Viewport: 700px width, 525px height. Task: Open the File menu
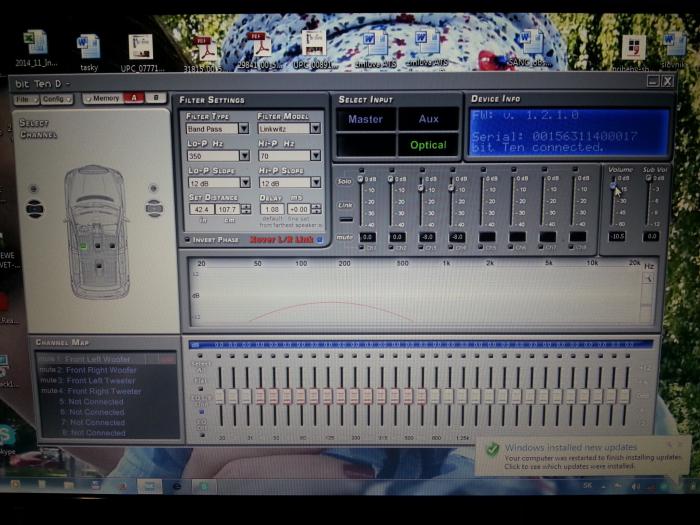[27, 99]
